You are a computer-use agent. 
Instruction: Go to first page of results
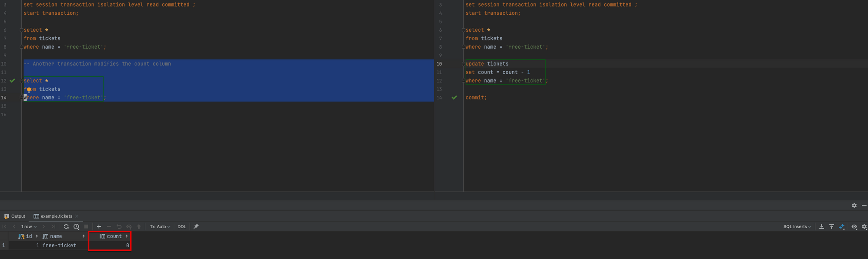point(4,226)
